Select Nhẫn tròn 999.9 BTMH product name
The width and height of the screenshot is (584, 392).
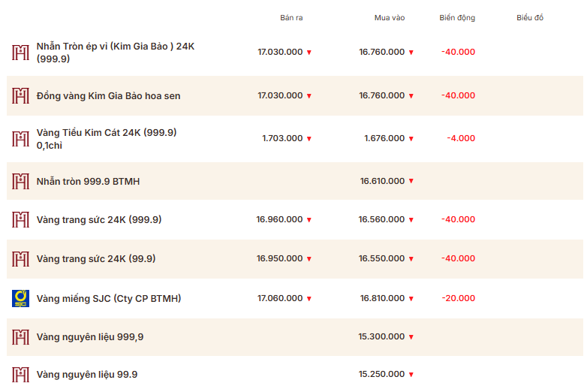88,181
